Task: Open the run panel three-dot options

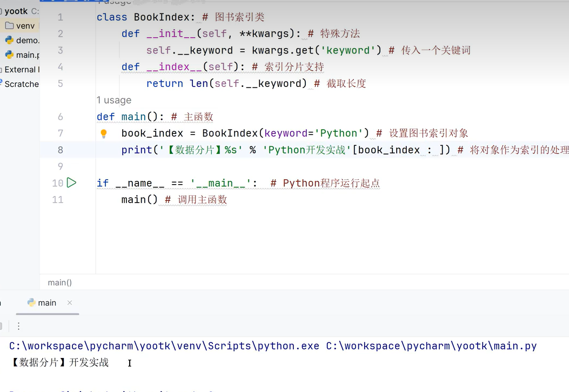Action: click(x=18, y=326)
